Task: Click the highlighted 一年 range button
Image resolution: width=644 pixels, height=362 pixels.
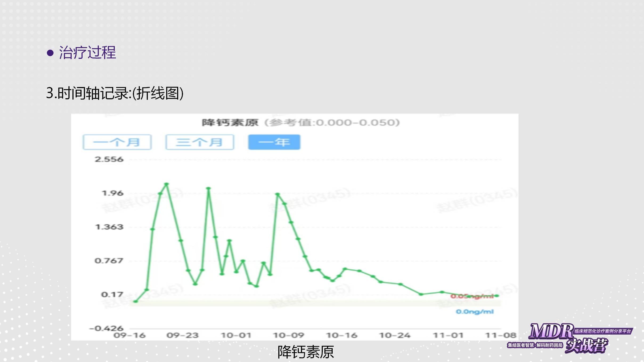Action: pyautogui.click(x=274, y=142)
